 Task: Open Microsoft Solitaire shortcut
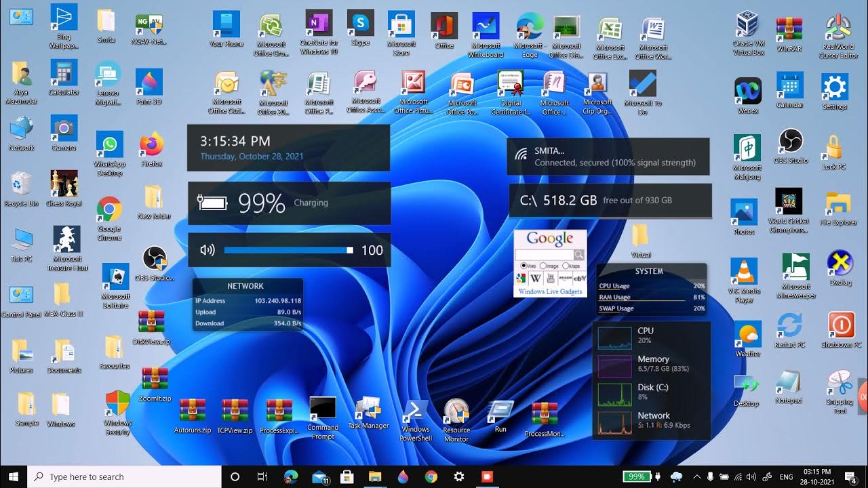[x=115, y=287]
